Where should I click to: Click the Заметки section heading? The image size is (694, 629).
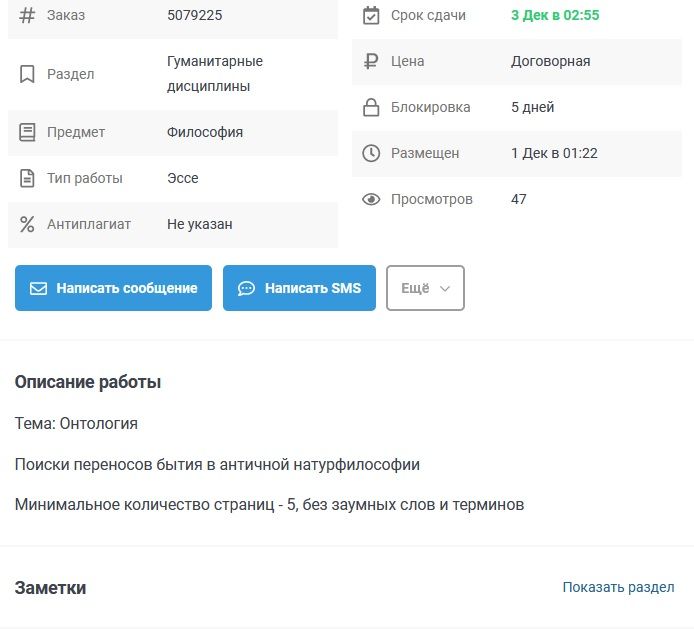click(50, 588)
